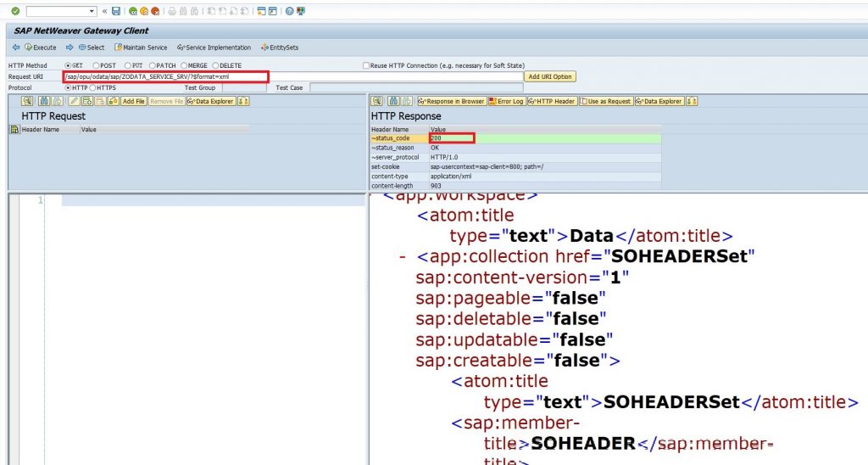Image resolution: width=868 pixels, height=465 pixels.
Task: Click the ~server_protocol header row
Action: pyautogui.click(x=516, y=157)
